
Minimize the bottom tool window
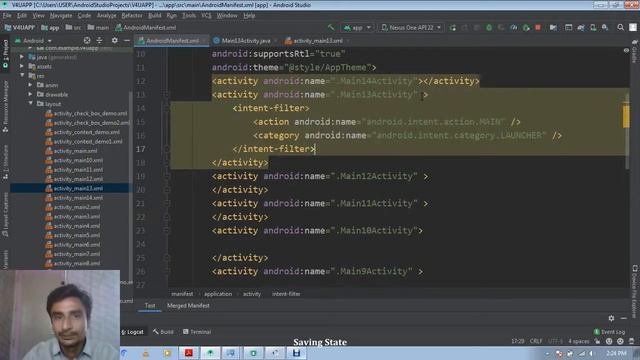(623, 318)
